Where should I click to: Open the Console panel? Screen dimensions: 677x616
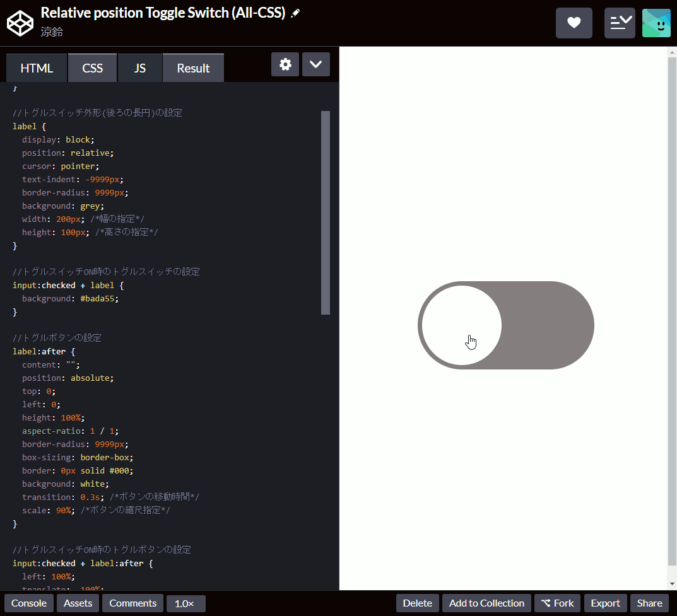coord(28,603)
